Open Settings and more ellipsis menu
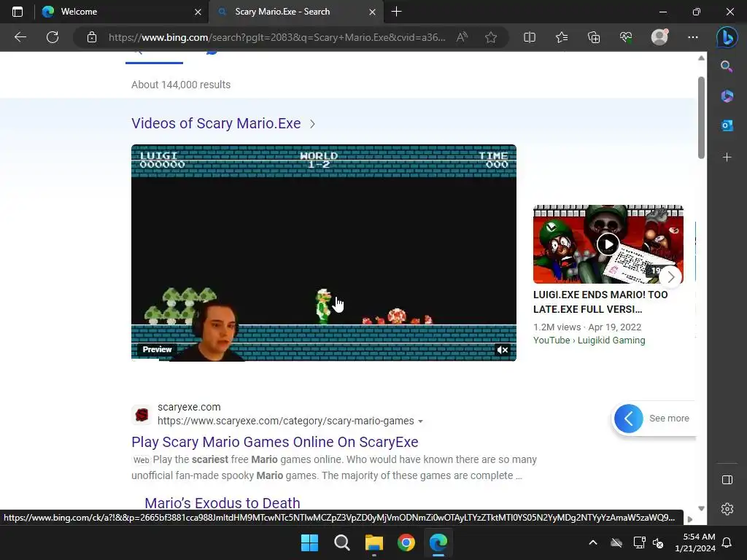The image size is (747, 560). [x=693, y=37]
